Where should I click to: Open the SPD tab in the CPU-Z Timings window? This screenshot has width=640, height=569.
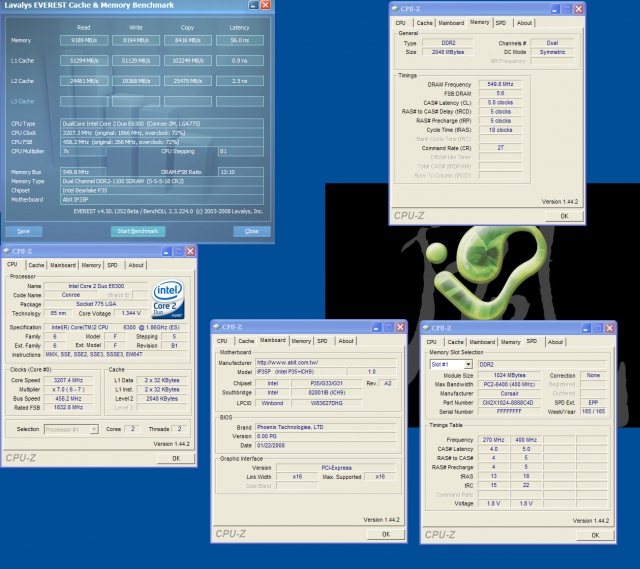pos(501,23)
